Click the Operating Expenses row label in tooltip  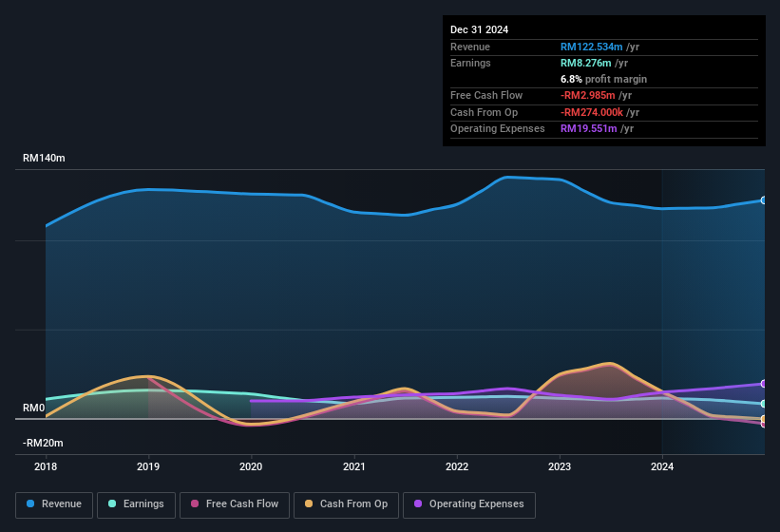tap(498, 129)
